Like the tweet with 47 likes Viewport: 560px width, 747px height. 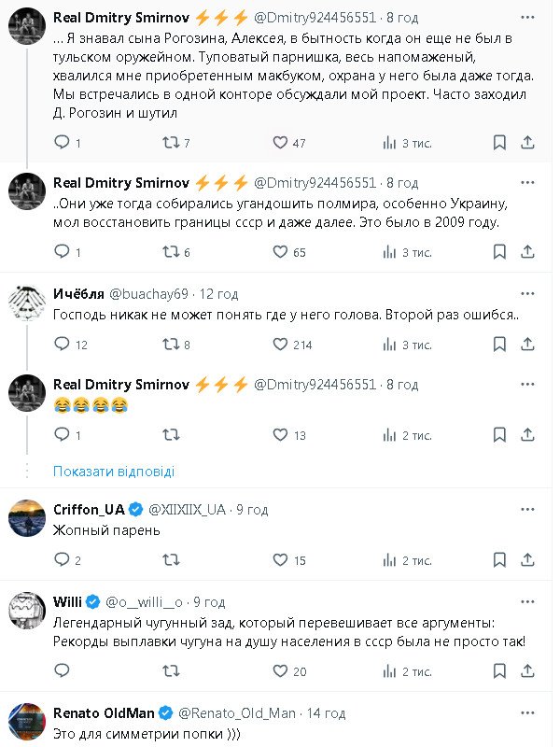(x=280, y=143)
